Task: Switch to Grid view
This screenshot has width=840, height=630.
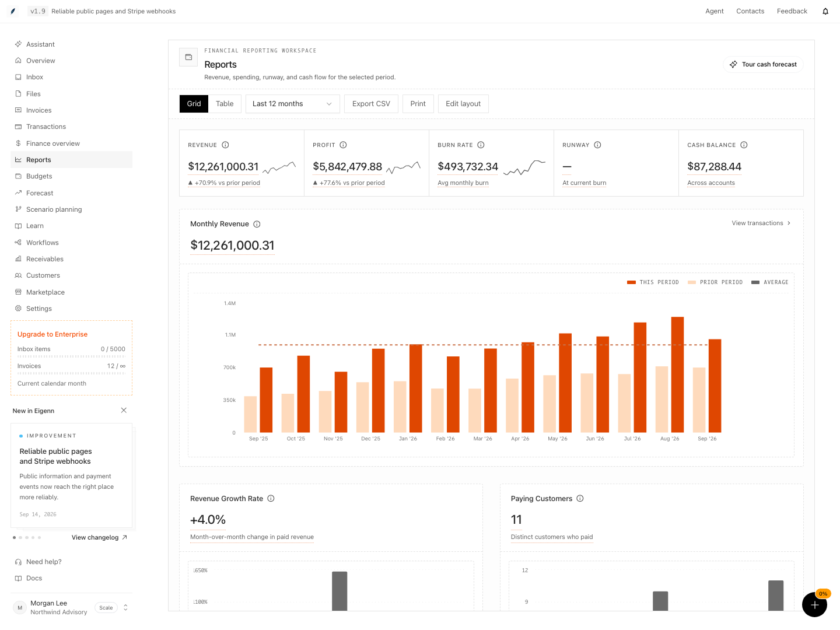Action: (194, 104)
